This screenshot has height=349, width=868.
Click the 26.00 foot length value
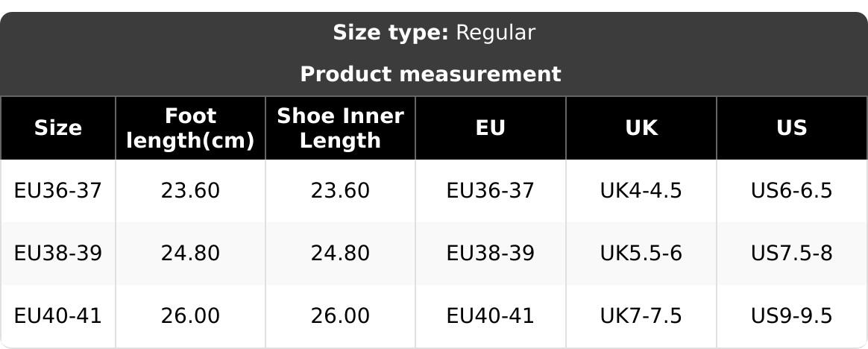[190, 316]
